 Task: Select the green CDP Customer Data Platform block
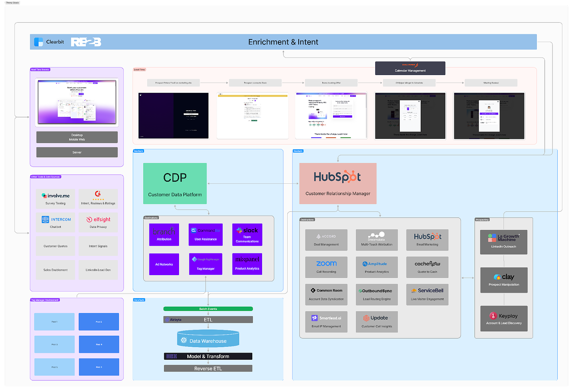175,183
